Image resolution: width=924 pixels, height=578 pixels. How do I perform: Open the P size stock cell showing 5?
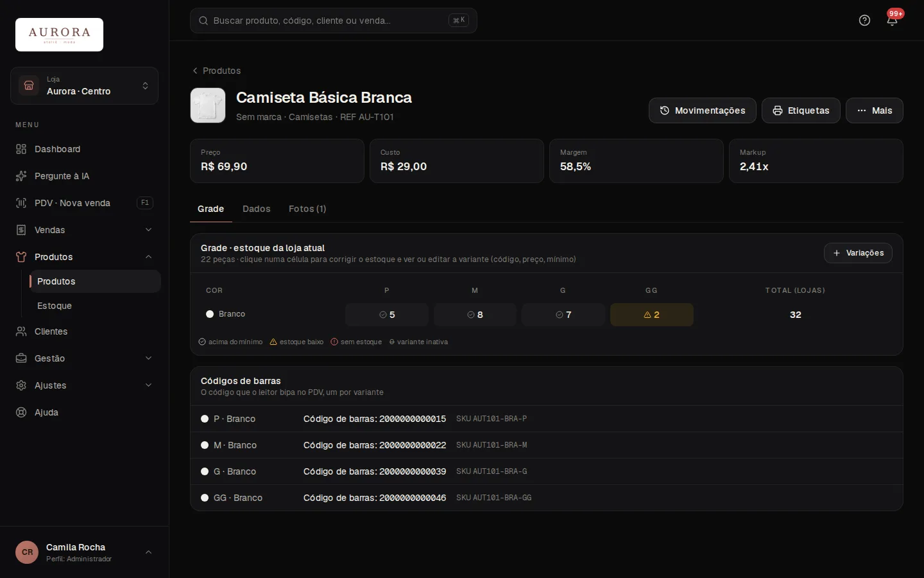[x=387, y=315]
